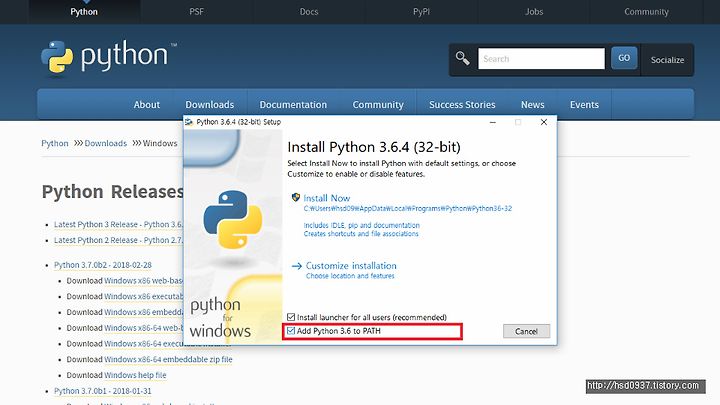Click Install Now in the setup dialog

click(x=327, y=198)
